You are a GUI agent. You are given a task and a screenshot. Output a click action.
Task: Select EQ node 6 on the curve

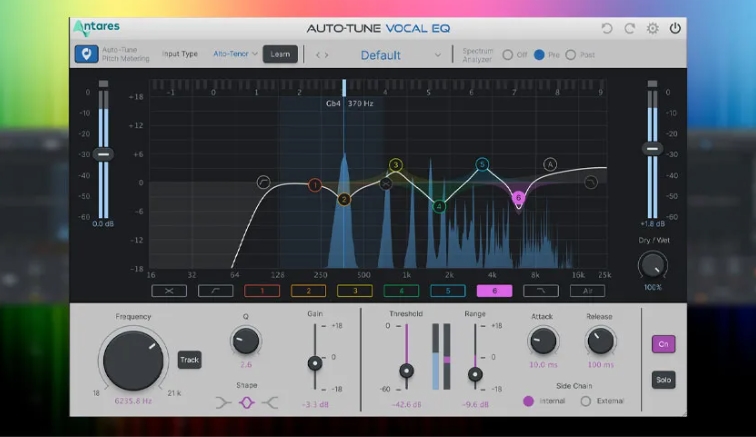point(518,197)
